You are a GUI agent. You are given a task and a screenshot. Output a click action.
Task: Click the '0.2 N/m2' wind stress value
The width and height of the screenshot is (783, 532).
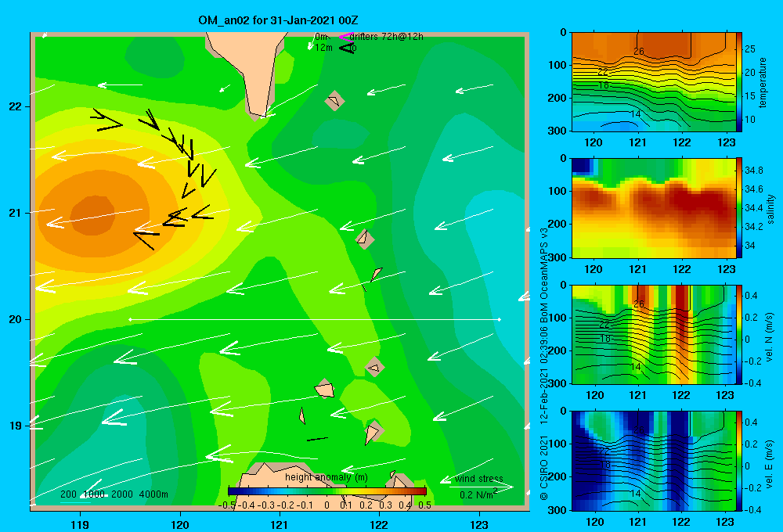[478, 494]
